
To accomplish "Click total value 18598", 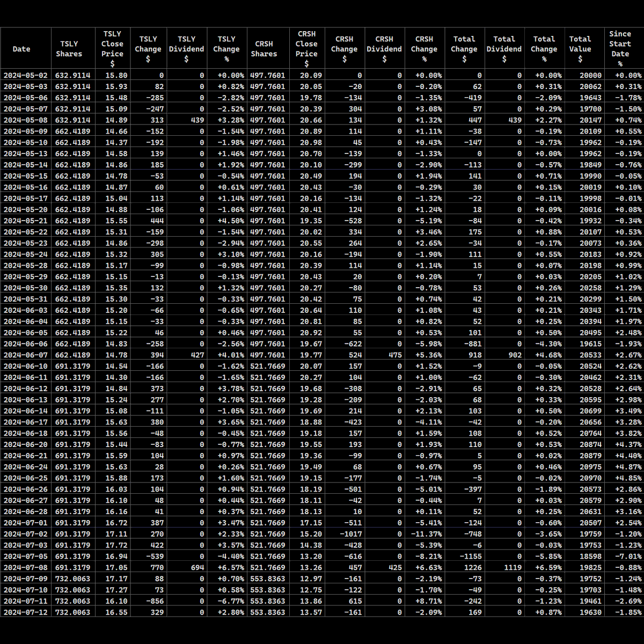I will pyautogui.click(x=591, y=557).
